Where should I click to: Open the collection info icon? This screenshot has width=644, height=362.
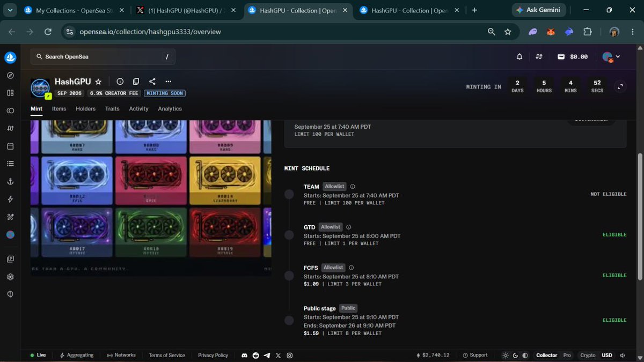120,82
